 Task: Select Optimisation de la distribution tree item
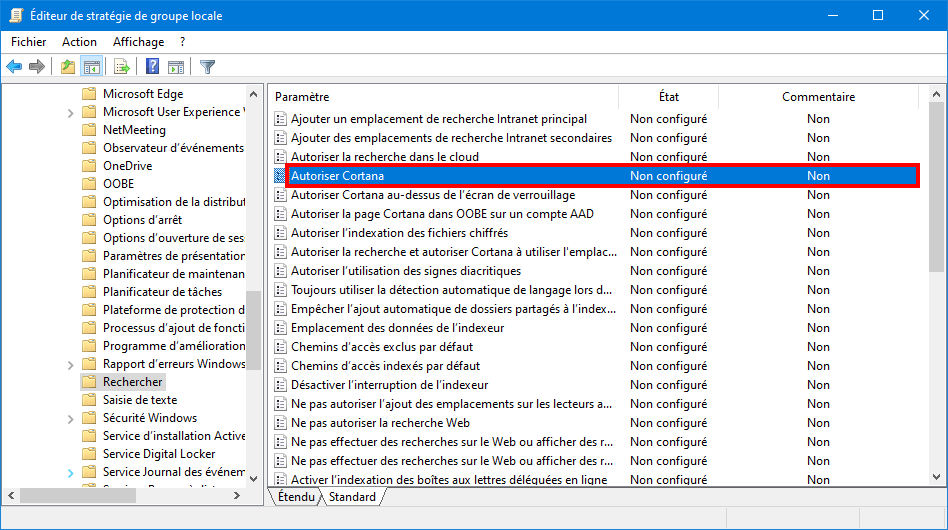[x=174, y=202]
